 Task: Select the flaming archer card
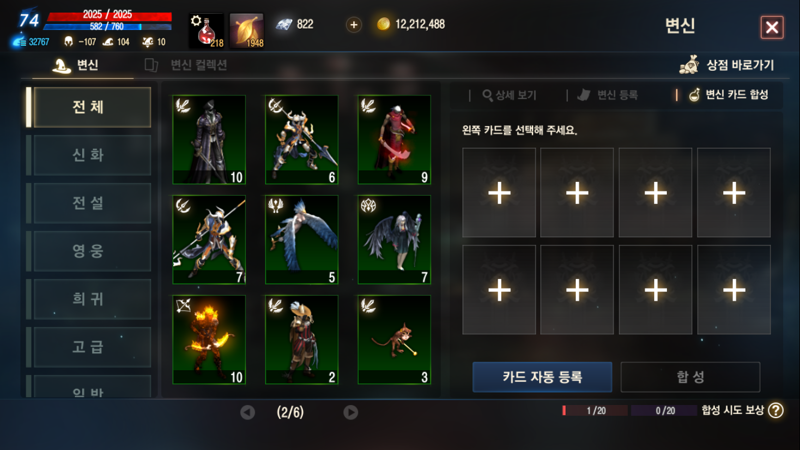tap(209, 340)
